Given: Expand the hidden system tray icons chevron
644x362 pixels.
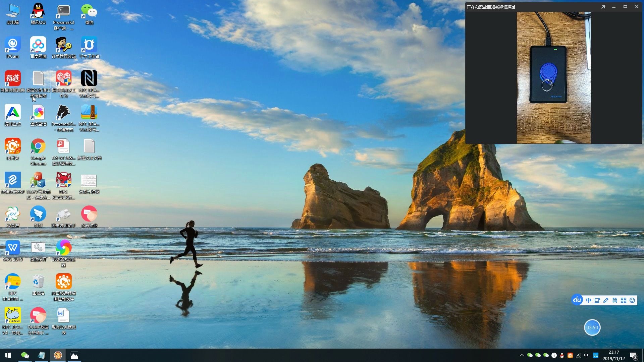Looking at the screenshot, I should pos(522,355).
